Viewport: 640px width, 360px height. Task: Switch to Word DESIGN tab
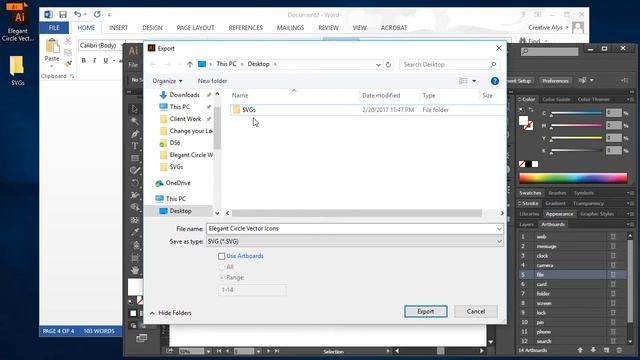click(152, 28)
